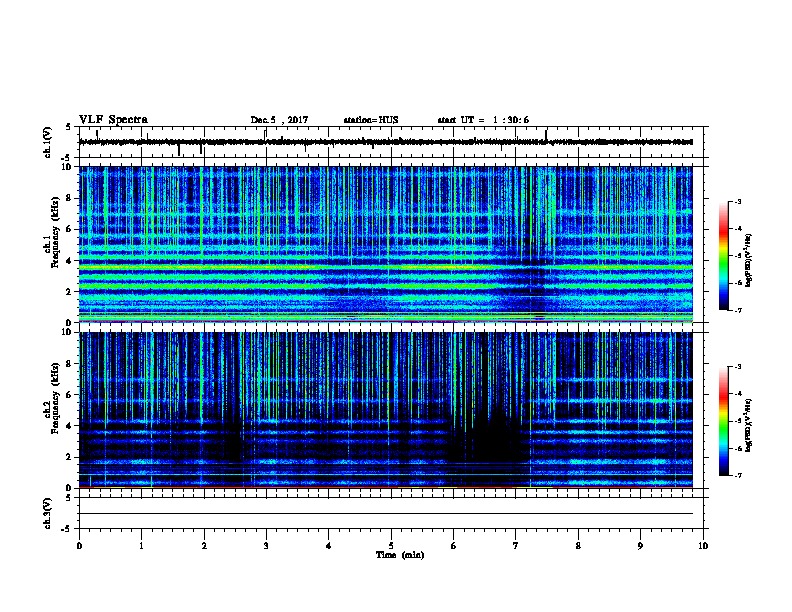The image size is (792, 612).
Task: Click time axis tick label "4"
Action: point(329,546)
